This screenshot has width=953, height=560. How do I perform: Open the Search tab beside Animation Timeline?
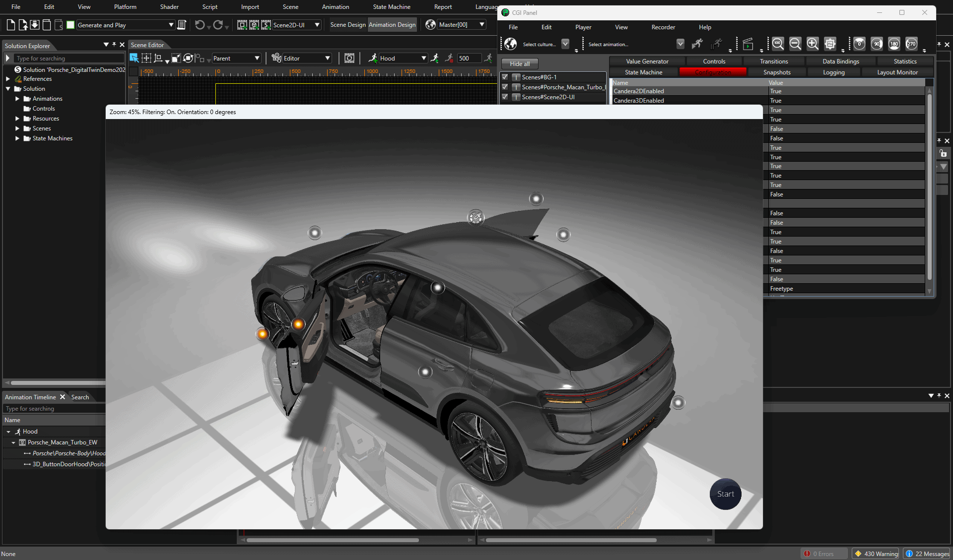(x=80, y=397)
